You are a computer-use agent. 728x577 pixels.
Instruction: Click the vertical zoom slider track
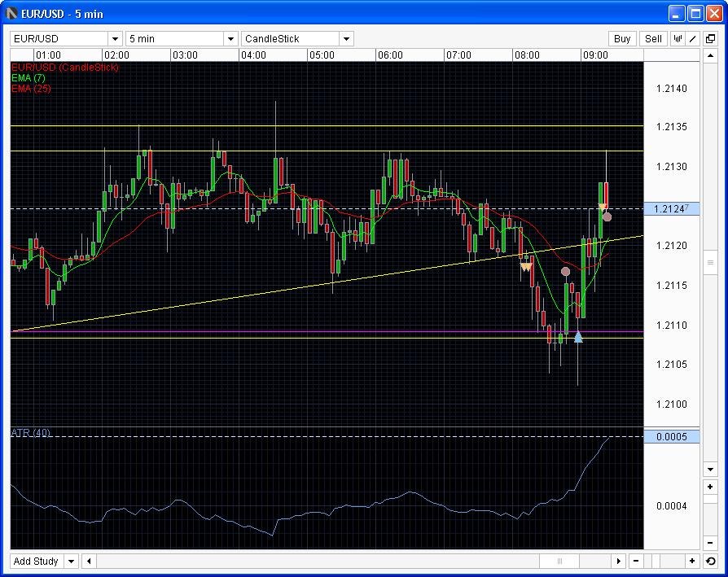[x=710, y=514]
